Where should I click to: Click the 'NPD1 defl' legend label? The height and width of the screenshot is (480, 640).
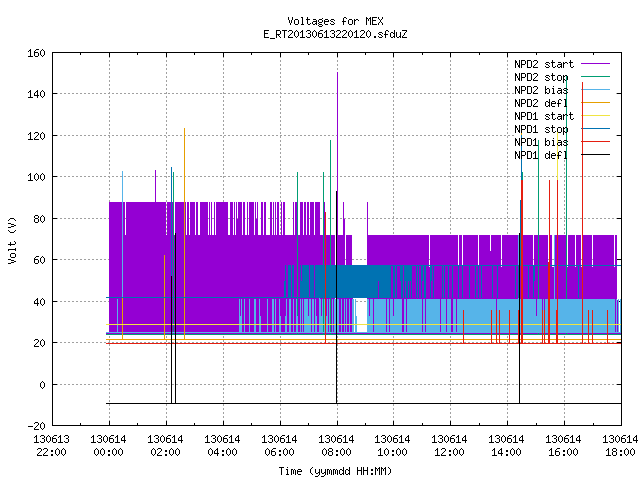coord(541,155)
